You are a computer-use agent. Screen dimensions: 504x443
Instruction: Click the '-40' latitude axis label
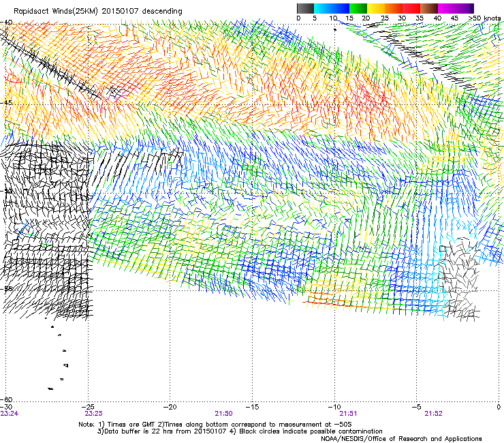6,22
